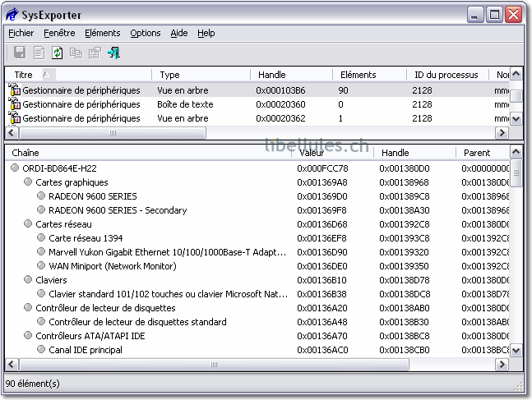The height and width of the screenshot is (400, 532).
Task: Click the upper list's scroll right arrow
Action: [x=502, y=132]
